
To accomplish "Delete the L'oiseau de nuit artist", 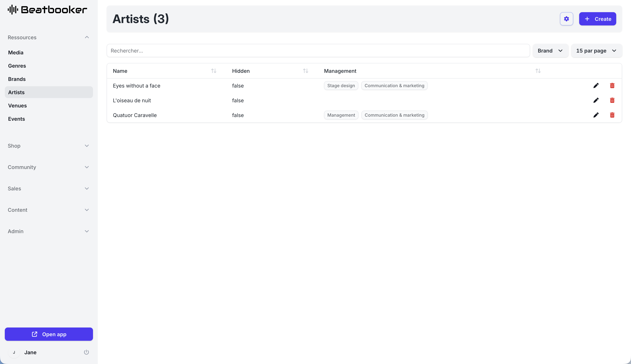I will pos(612,100).
